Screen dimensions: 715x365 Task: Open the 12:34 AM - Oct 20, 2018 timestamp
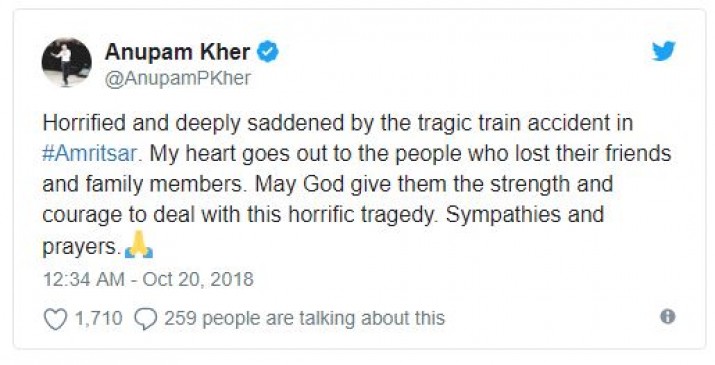point(148,279)
